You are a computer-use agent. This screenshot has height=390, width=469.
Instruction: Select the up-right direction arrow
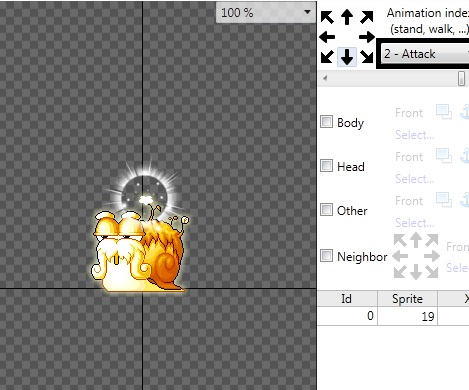tap(367, 17)
